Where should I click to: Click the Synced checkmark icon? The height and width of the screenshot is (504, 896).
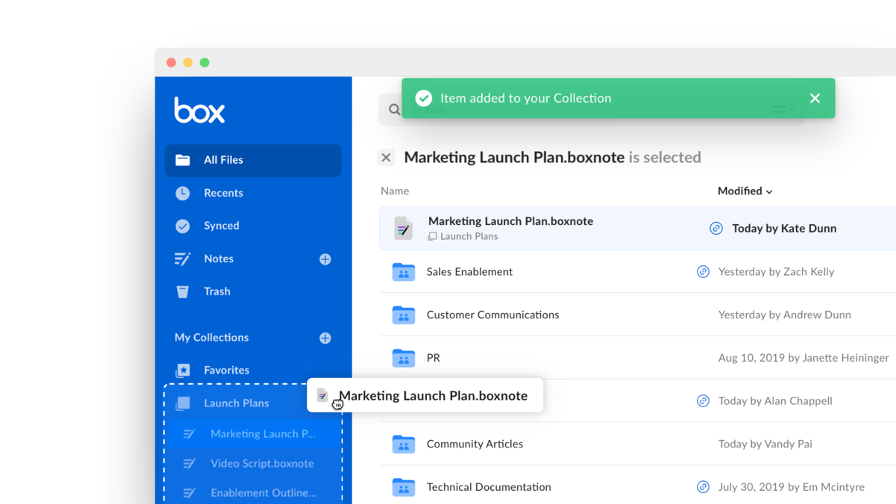coord(182,226)
